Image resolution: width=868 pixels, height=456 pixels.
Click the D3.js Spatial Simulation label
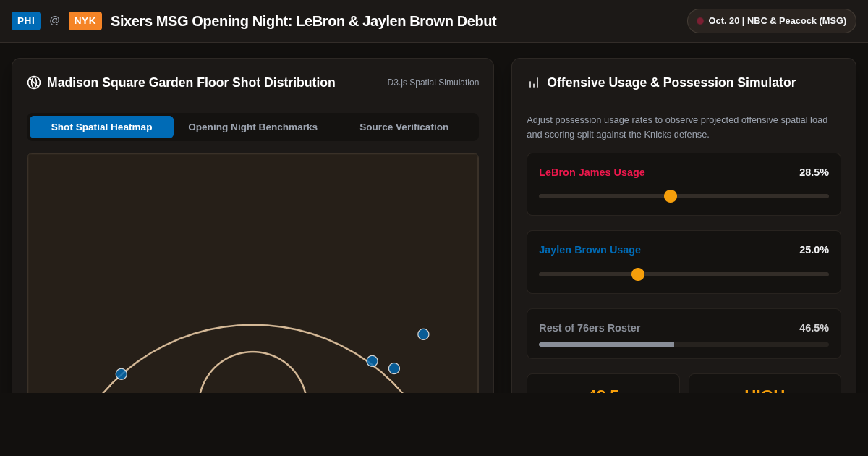433,83
